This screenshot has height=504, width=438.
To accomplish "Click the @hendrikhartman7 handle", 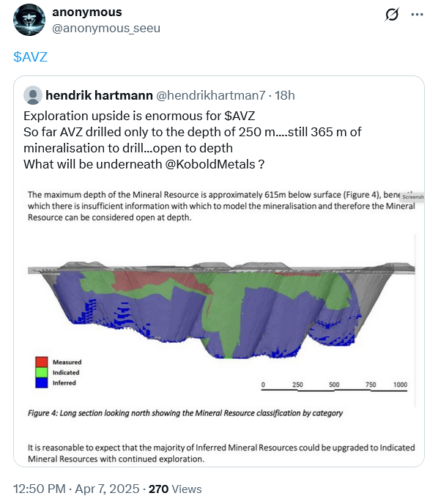I will click(x=211, y=95).
